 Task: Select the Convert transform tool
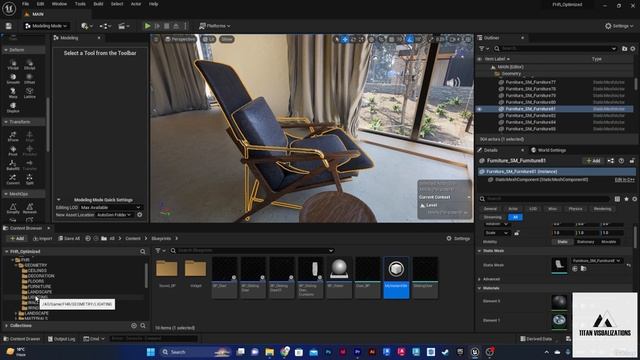click(13, 180)
